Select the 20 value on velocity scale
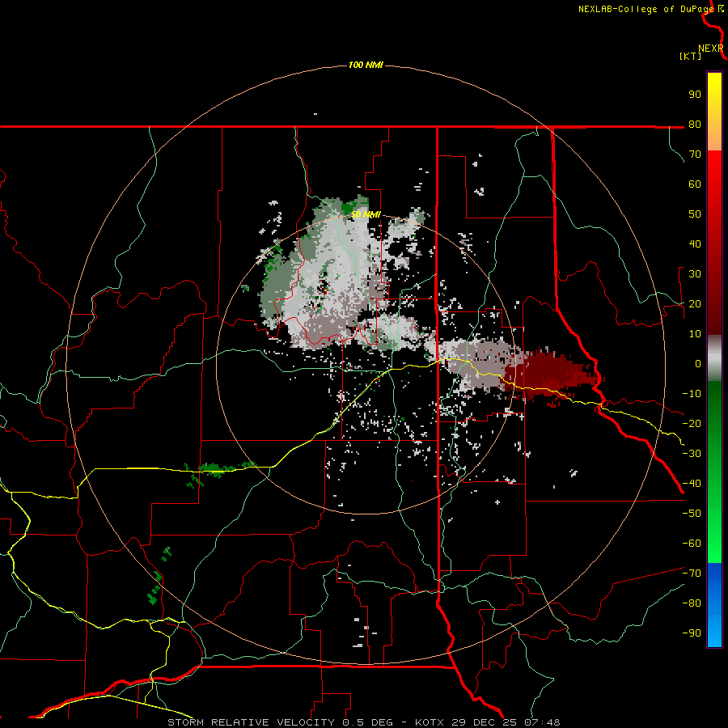Viewport: 728px width, 728px height. pyautogui.click(x=695, y=304)
